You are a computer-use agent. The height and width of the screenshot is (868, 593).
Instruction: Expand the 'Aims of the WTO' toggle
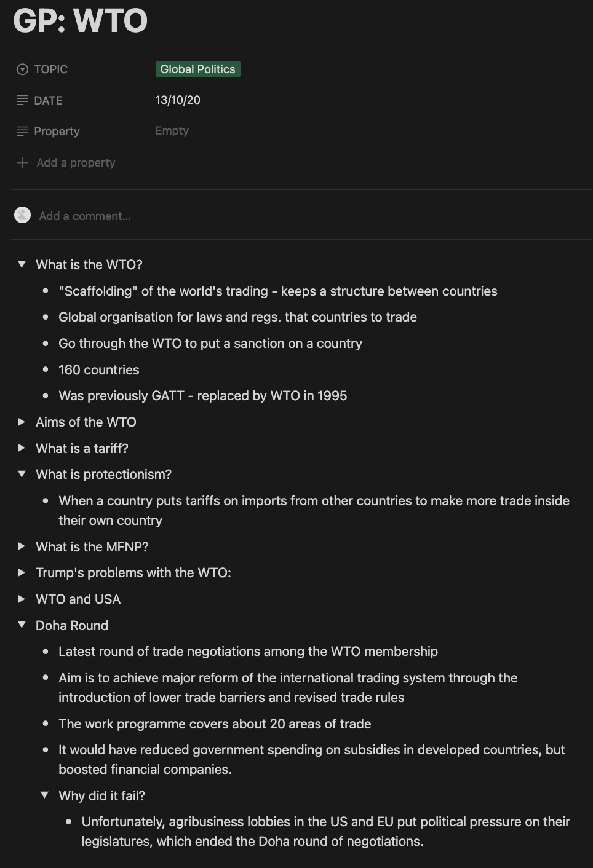pyautogui.click(x=22, y=422)
